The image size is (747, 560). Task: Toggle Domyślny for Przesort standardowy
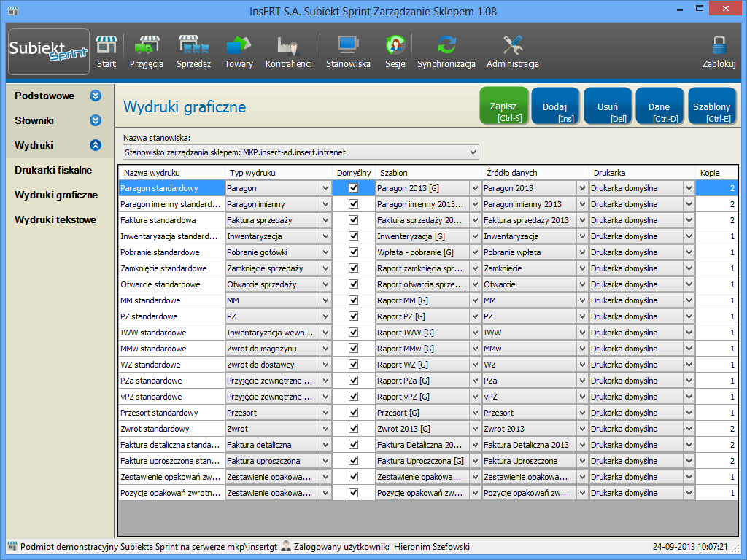click(354, 413)
